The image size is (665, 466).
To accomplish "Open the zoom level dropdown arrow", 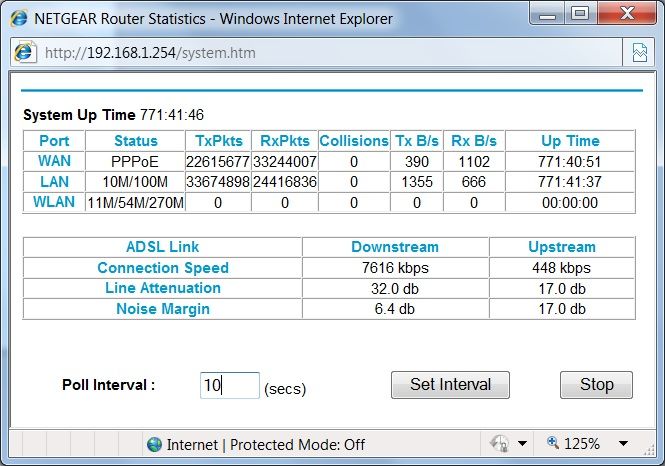I will [623, 444].
